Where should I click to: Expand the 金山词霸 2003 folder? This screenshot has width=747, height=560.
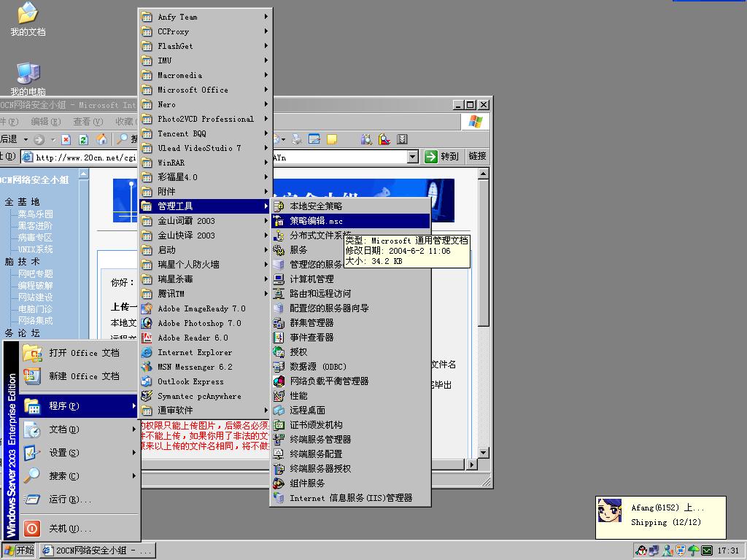pos(205,221)
